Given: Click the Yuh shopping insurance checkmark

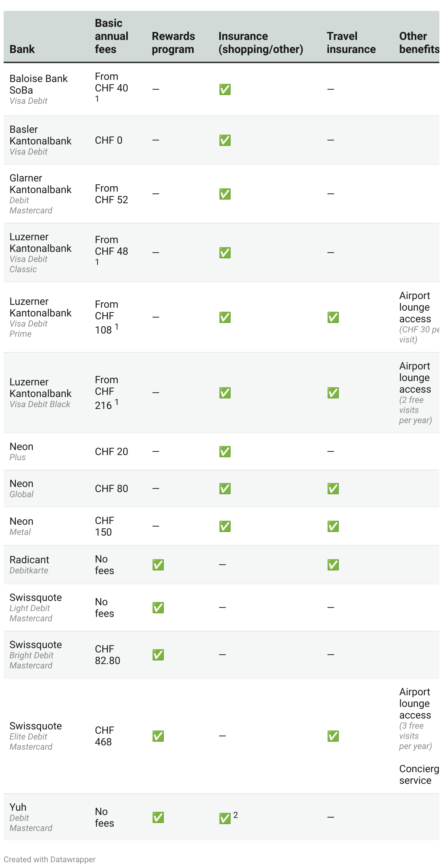Looking at the screenshot, I should pyautogui.click(x=225, y=818).
